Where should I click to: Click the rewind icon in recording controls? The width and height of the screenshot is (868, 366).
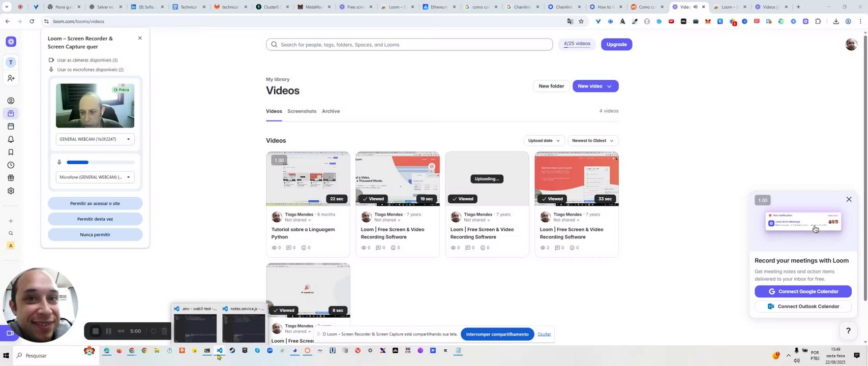tap(121, 331)
